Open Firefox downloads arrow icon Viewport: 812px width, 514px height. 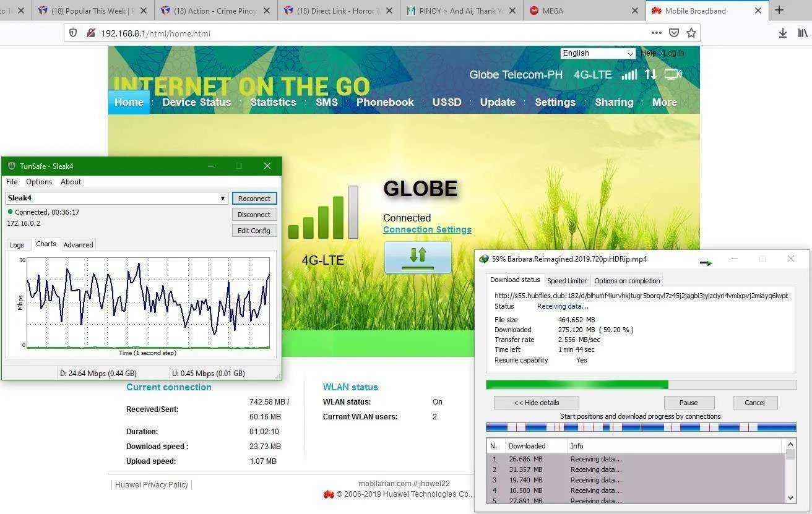(x=783, y=33)
